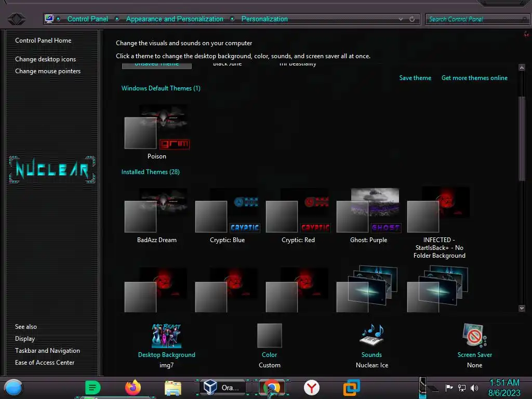Go to Control Panel Home
Image resolution: width=532 pixels, height=399 pixels.
coord(43,41)
